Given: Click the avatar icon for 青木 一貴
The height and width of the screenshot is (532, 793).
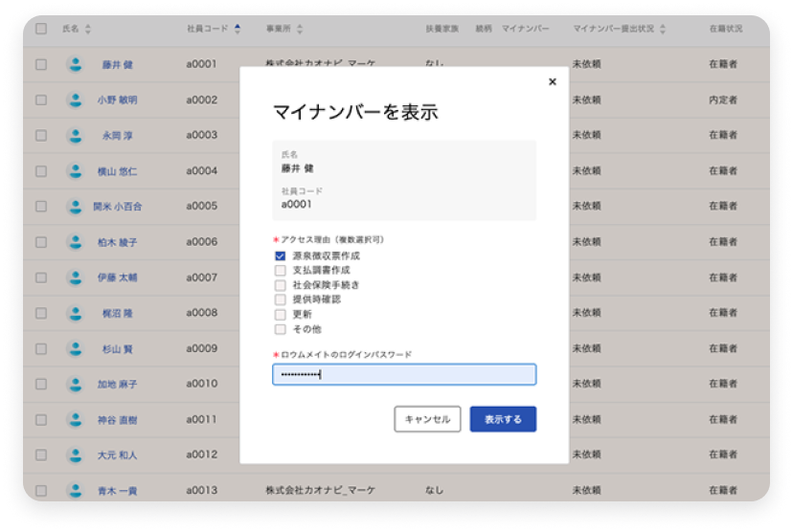Looking at the screenshot, I should click(x=75, y=490).
